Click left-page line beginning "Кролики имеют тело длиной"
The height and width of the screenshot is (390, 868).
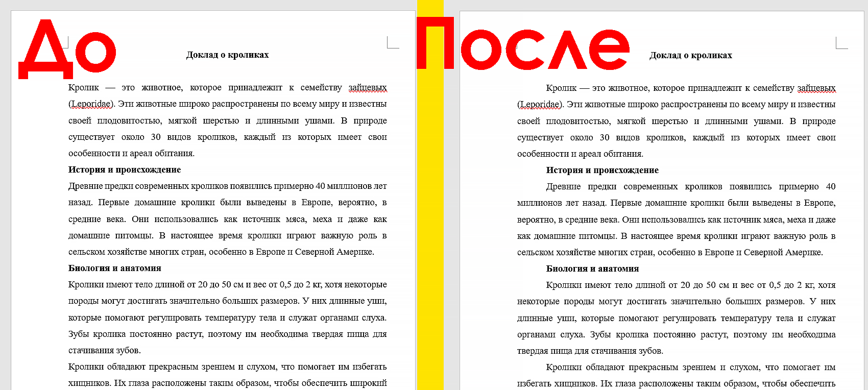coord(228,284)
